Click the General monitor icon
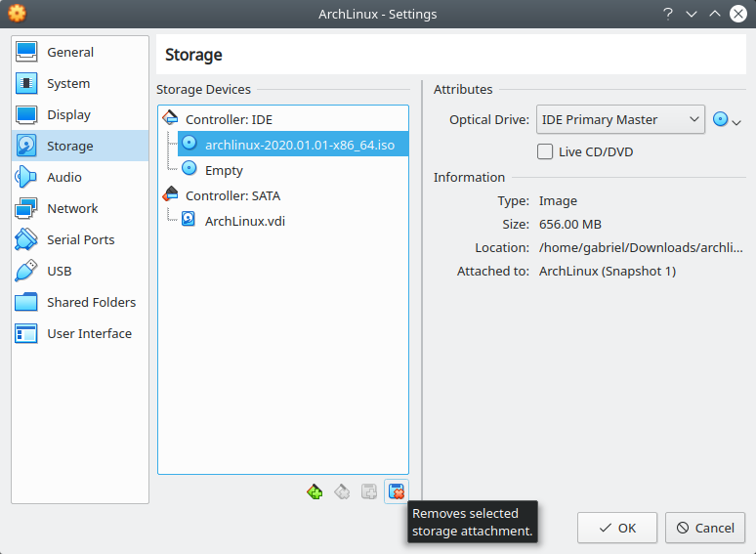 click(26, 52)
